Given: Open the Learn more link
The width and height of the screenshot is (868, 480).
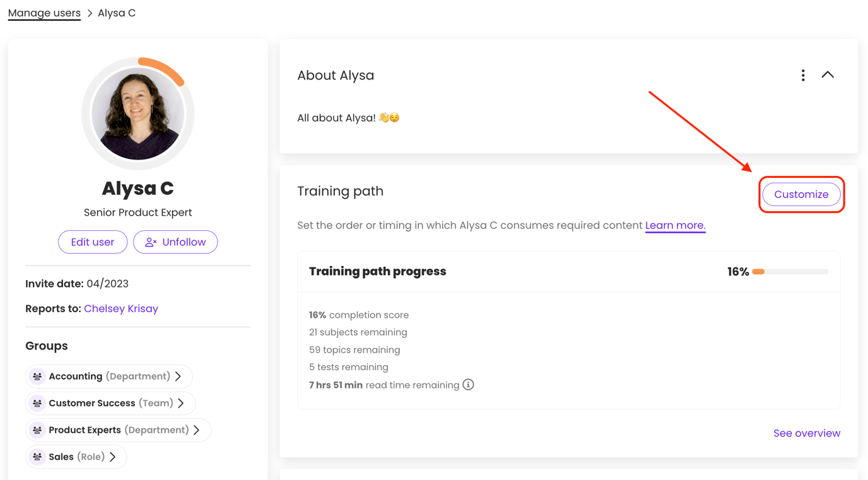Looking at the screenshot, I should click(675, 226).
